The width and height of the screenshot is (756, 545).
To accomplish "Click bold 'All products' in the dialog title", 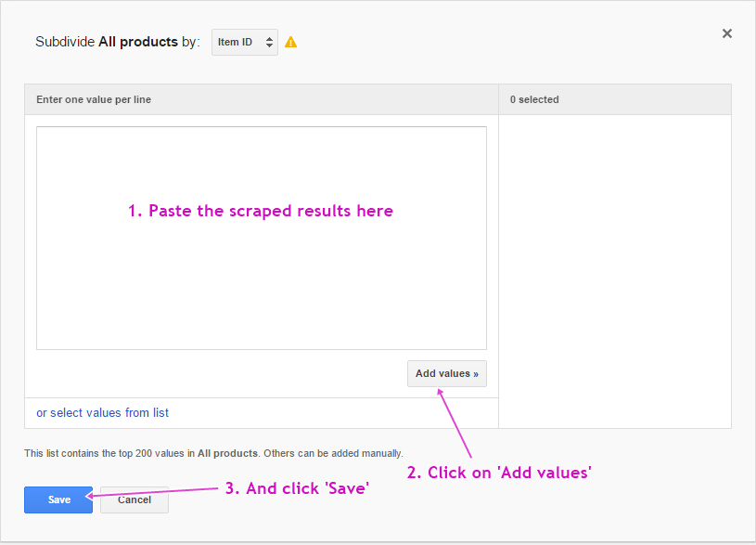I will pos(137,42).
